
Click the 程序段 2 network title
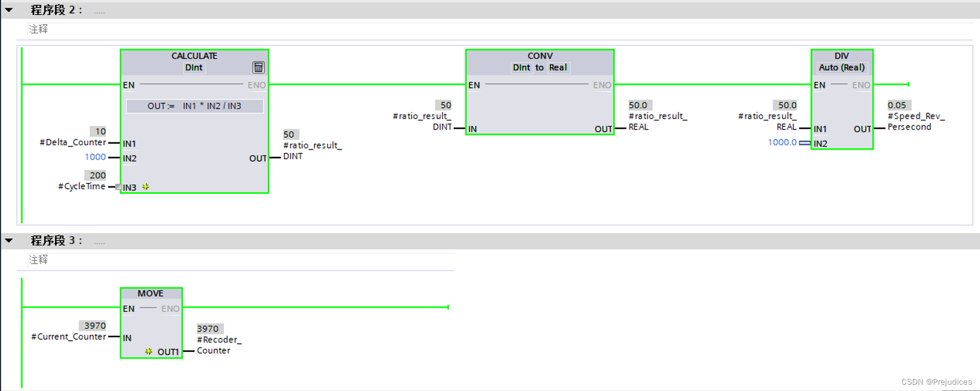[56, 10]
